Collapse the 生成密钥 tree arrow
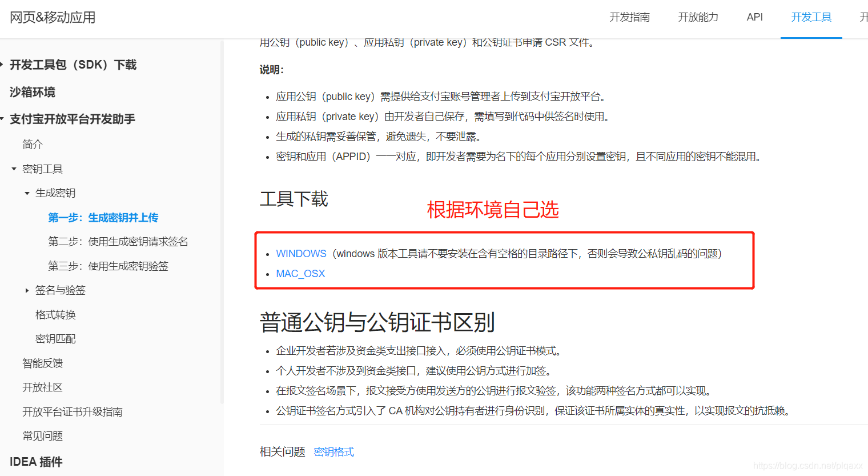The height and width of the screenshot is (476, 868). pyautogui.click(x=27, y=193)
